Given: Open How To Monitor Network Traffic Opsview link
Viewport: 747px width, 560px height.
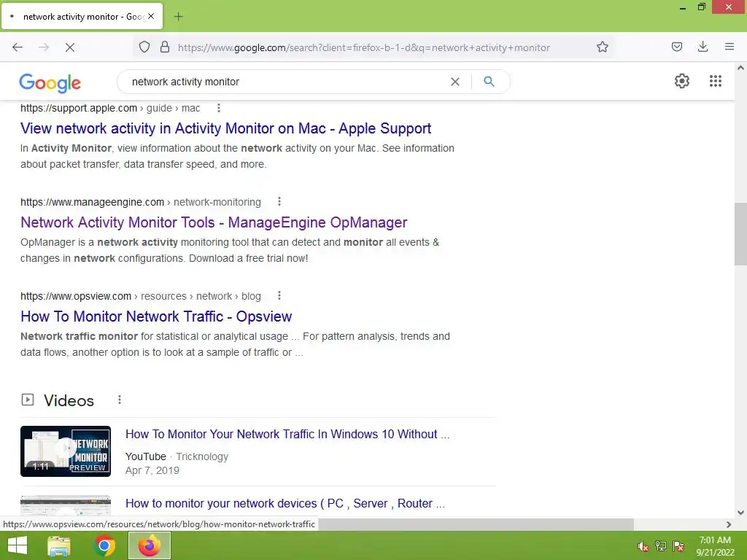Looking at the screenshot, I should pos(156,316).
